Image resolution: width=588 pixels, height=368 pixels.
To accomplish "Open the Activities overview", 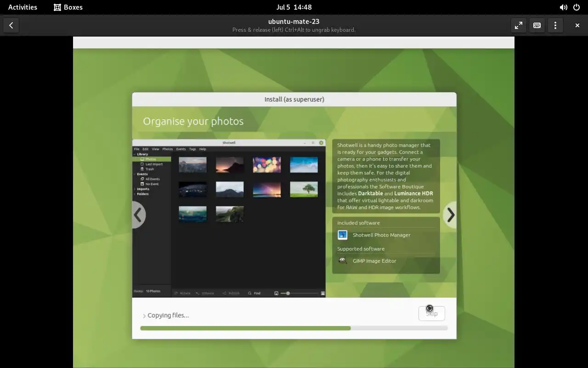I will point(23,7).
